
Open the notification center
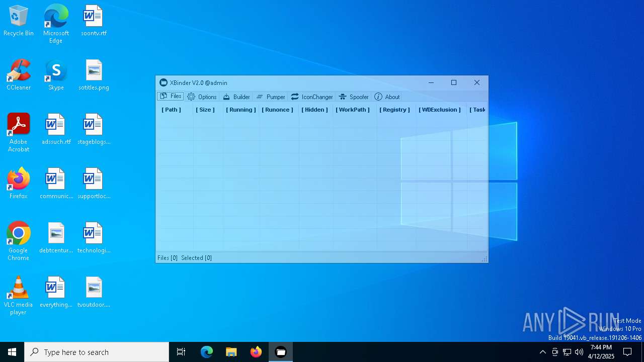627,352
